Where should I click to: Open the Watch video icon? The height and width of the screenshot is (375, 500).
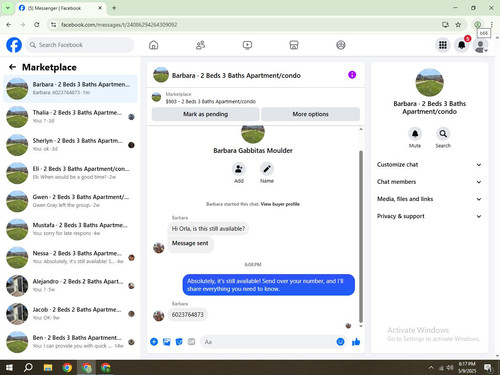point(247,45)
